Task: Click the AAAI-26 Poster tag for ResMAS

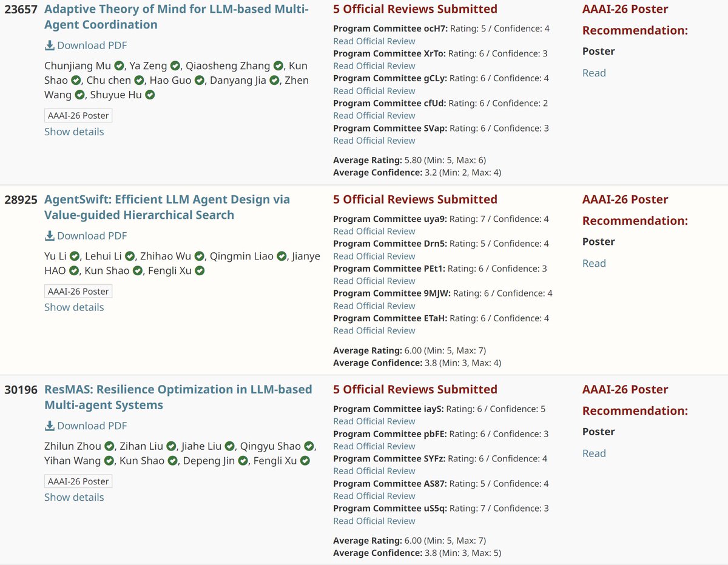Action: 78,481
